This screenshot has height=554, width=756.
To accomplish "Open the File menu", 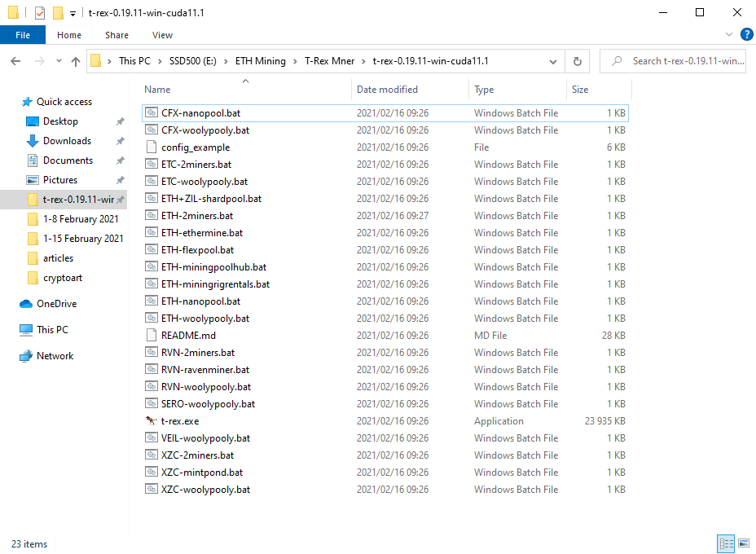I will pos(23,35).
